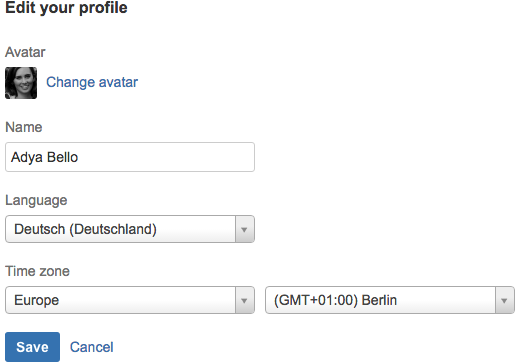Click the Name field label
The image size is (520, 363).
click(24, 127)
